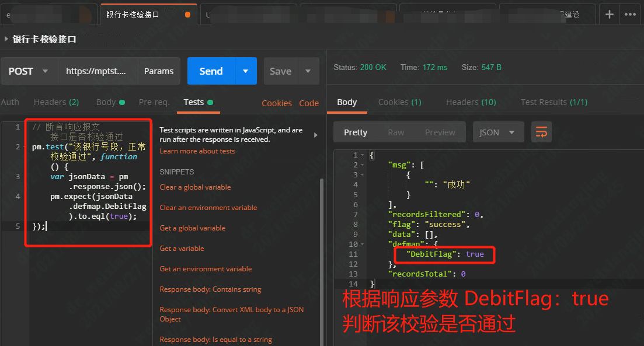644x346 pixels.
Task: Insert Get a variable snippet
Action: (x=182, y=249)
